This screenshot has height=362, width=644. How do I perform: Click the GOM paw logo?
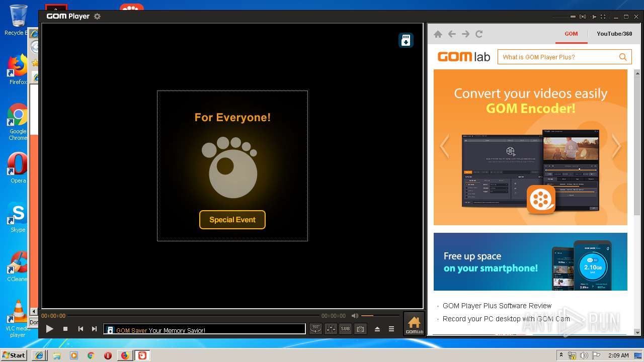pos(230,168)
